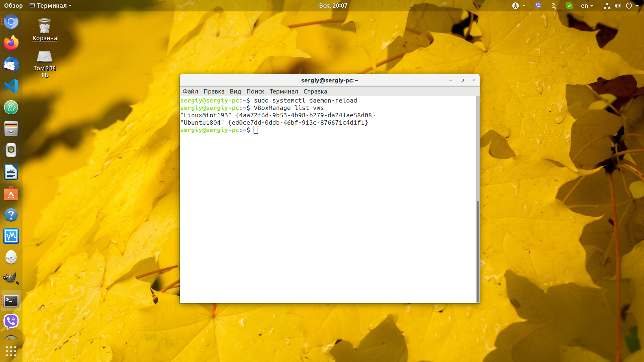Image resolution: width=644 pixels, height=362 pixels.
Task: Open the en keyboard layout dropdown
Action: click(587, 6)
